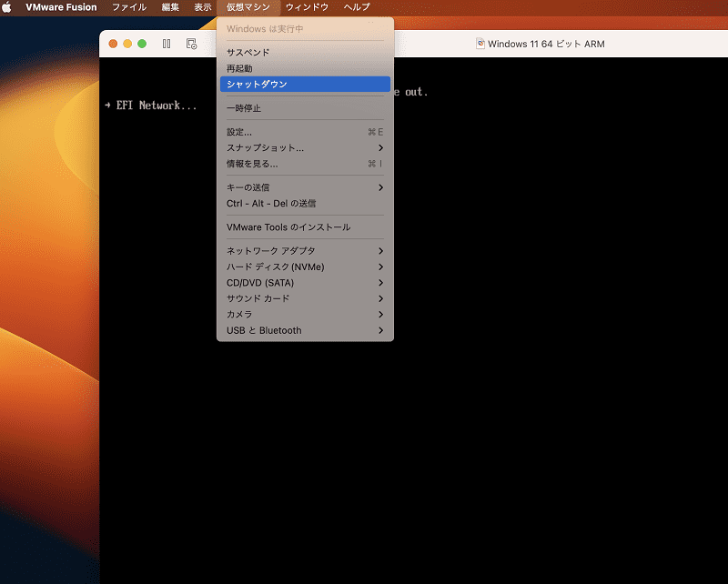Open the ファイル menu
The height and width of the screenshot is (584, 728).
click(129, 7)
